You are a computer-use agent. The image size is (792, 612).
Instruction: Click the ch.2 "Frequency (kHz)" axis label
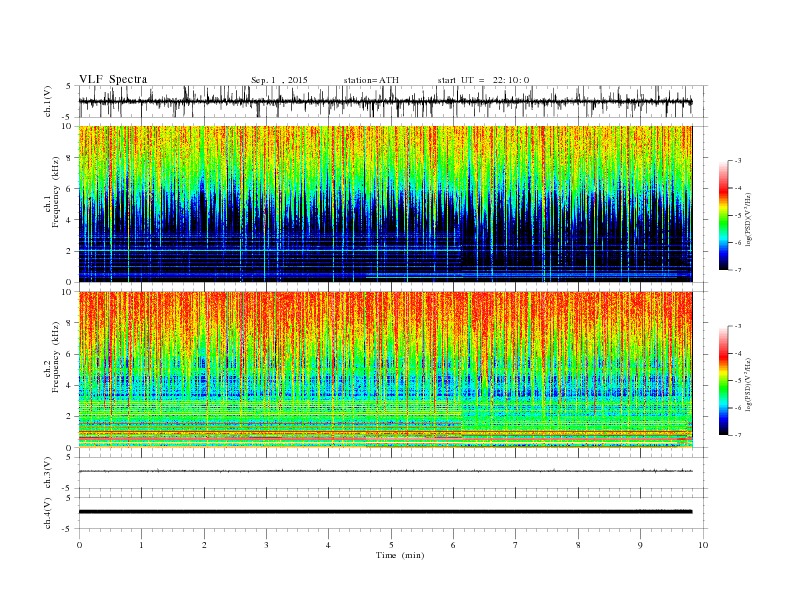(56, 357)
